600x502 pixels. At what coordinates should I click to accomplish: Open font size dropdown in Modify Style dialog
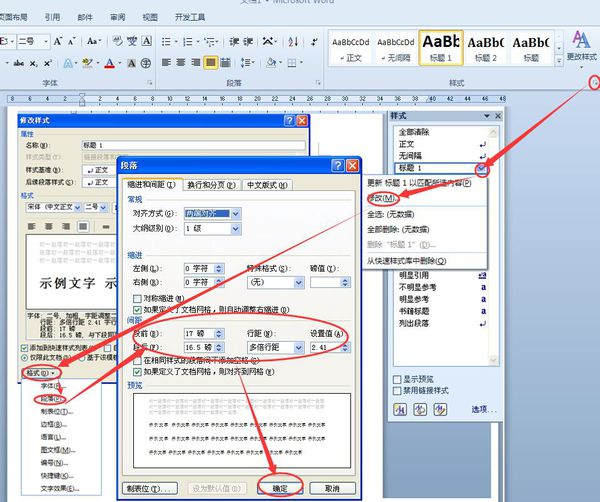click(x=103, y=207)
